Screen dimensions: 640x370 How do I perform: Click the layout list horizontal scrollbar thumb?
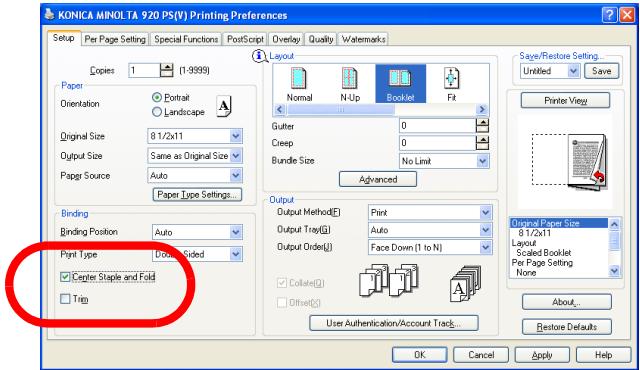pos(341,109)
